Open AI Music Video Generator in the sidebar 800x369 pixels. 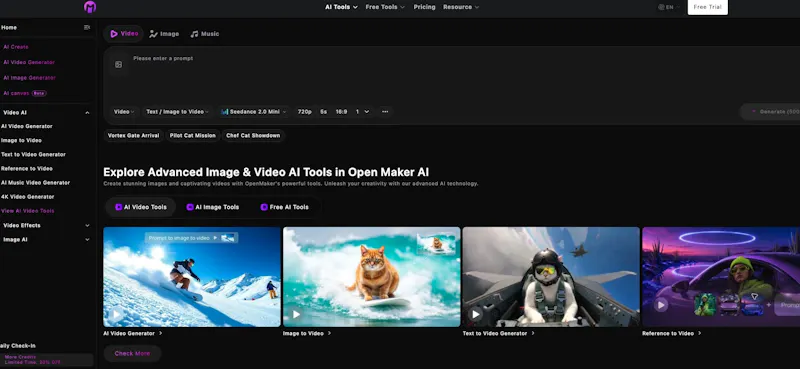(x=36, y=183)
